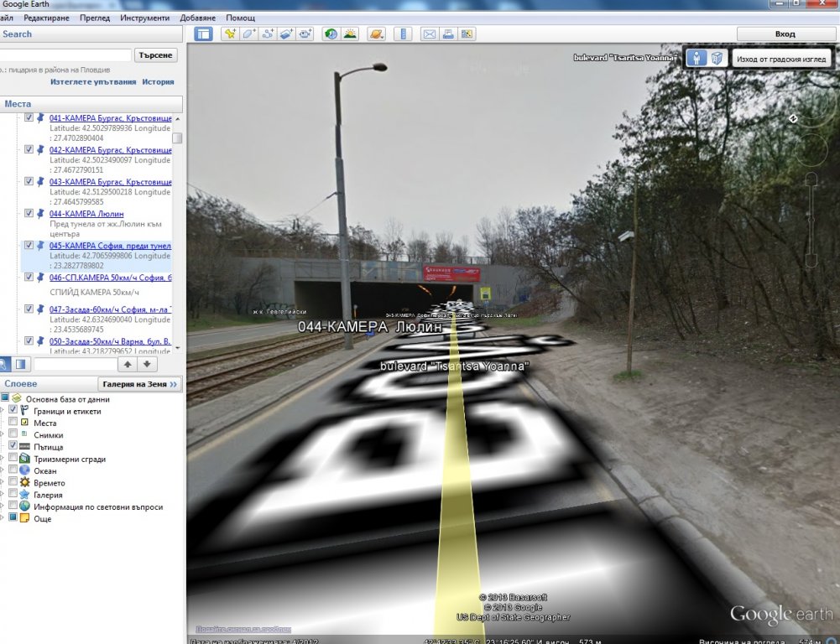840x644 pixels.
Task: Open the planet switcher toolbar icon
Action: click(x=376, y=34)
